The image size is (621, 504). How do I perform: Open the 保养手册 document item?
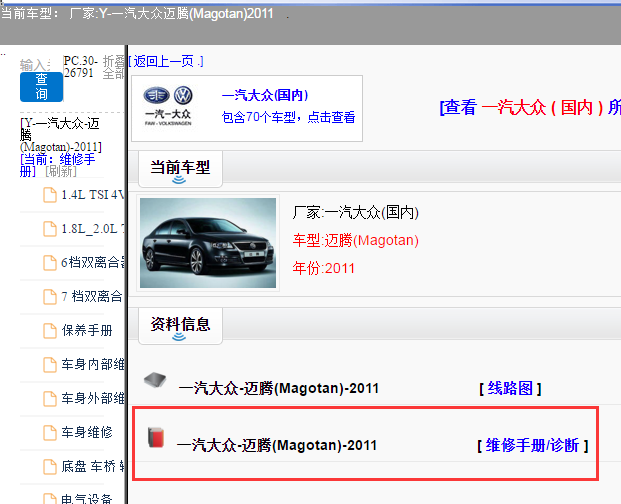[x=87, y=331]
